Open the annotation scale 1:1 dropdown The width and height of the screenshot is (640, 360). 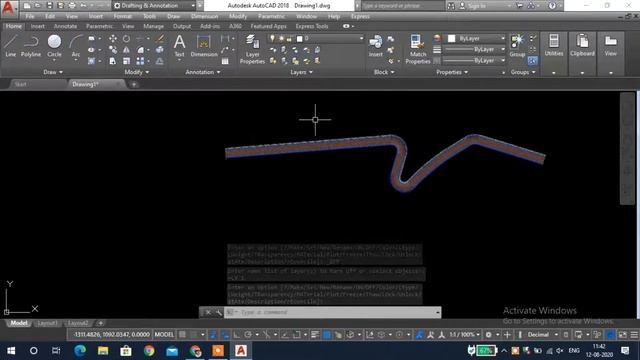(x=464, y=335)
